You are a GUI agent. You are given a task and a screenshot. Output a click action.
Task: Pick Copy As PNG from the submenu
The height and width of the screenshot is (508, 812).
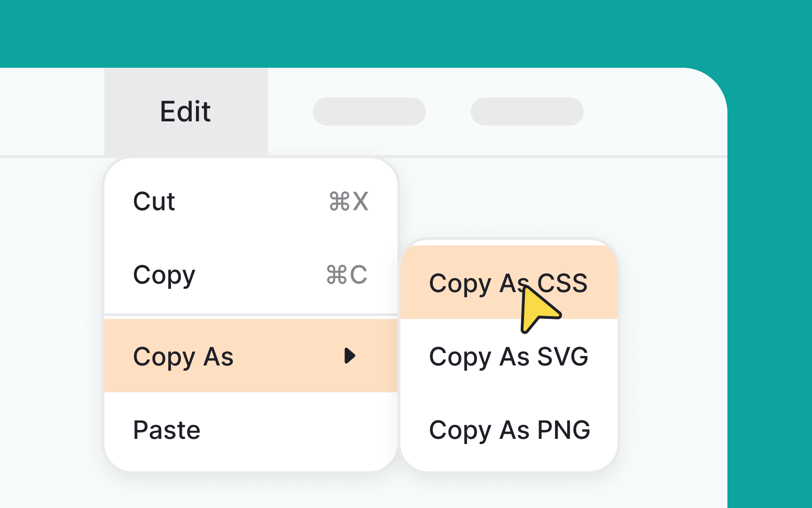[x=510, y=429]
